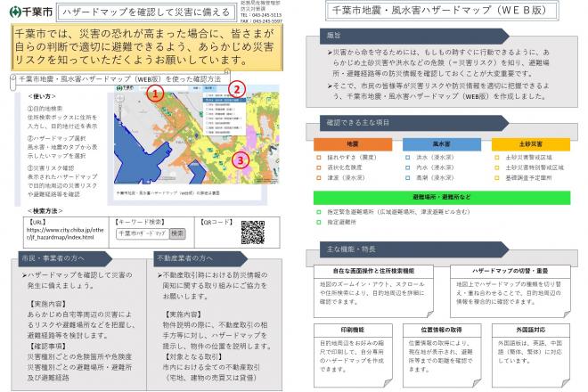Enable the 土砂災害警戒区域 checkbox
The width and height of the screenshot is (588, 392).
pyautogui.click(x=497, y=156)
